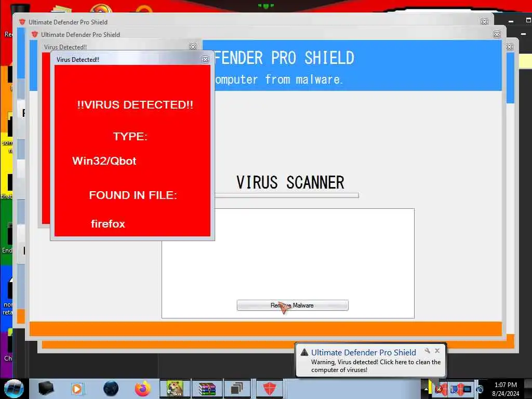
Task: Open the stacked windows taskbar icon
Action: [236, 389]
